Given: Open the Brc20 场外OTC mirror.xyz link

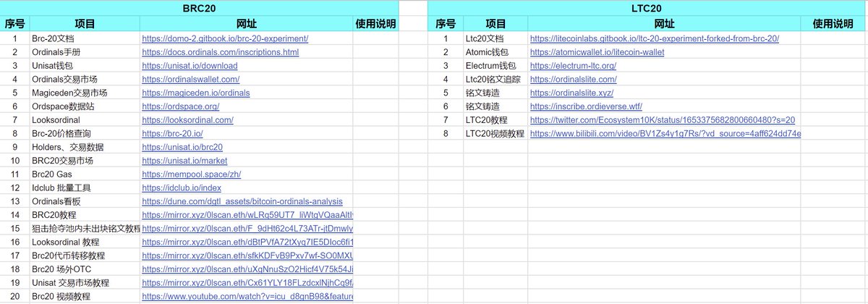Looking at the screenshot, I should pos(247,269).
